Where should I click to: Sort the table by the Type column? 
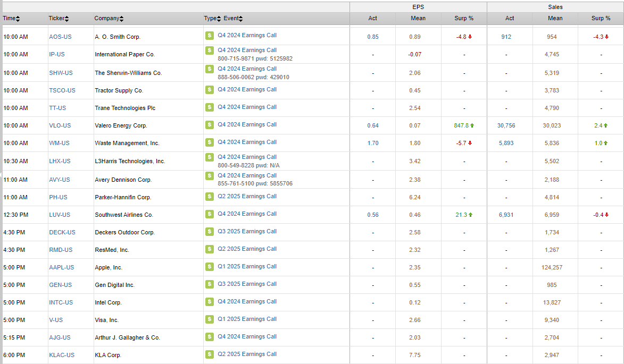(212, 18)
